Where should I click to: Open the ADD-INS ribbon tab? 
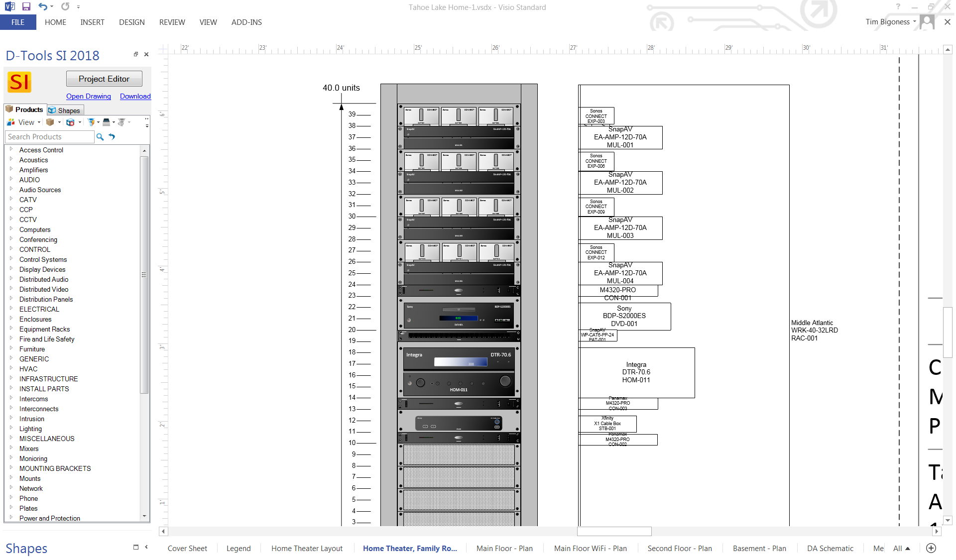[246, 22]
